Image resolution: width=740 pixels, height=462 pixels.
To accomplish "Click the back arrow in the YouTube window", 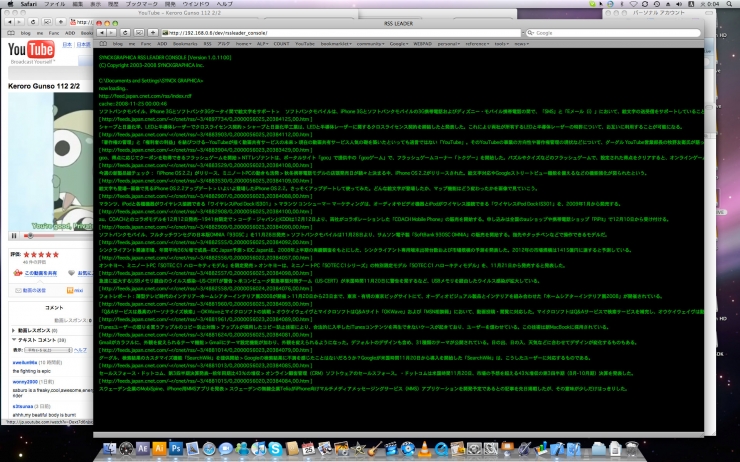I will pos(9,22).
